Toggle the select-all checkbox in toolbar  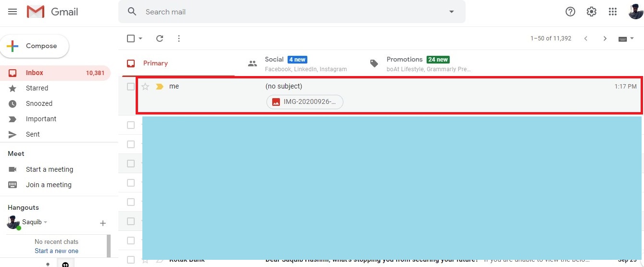(x=131, y=38)
